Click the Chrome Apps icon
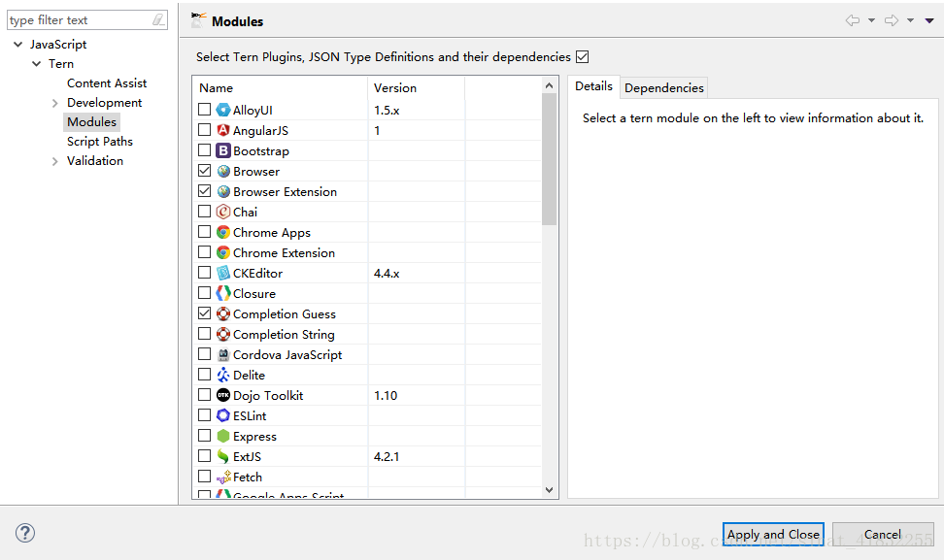The width and height of the screenshot is (944, 560). click(x=223, y=232)
